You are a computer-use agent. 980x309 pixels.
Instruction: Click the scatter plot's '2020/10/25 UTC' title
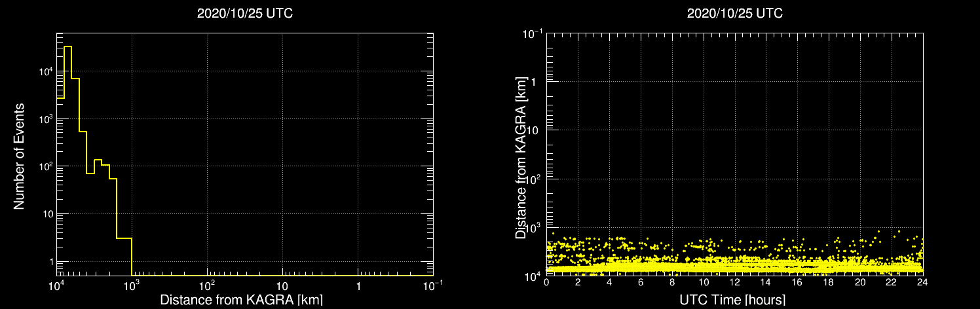735,13
